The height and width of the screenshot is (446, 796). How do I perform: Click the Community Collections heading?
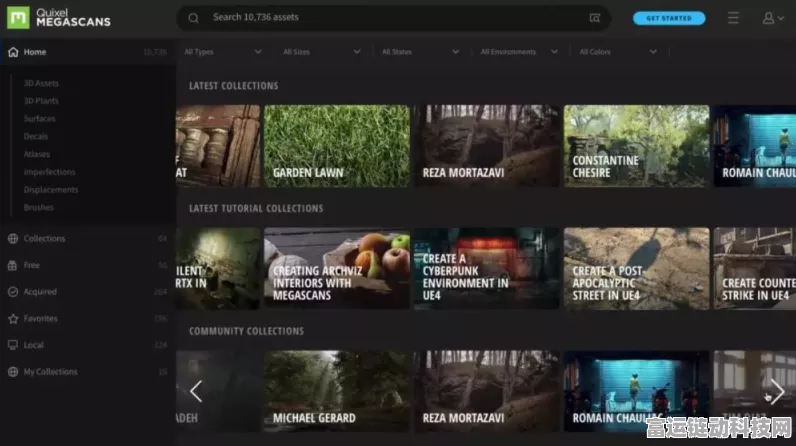[246, 331]
